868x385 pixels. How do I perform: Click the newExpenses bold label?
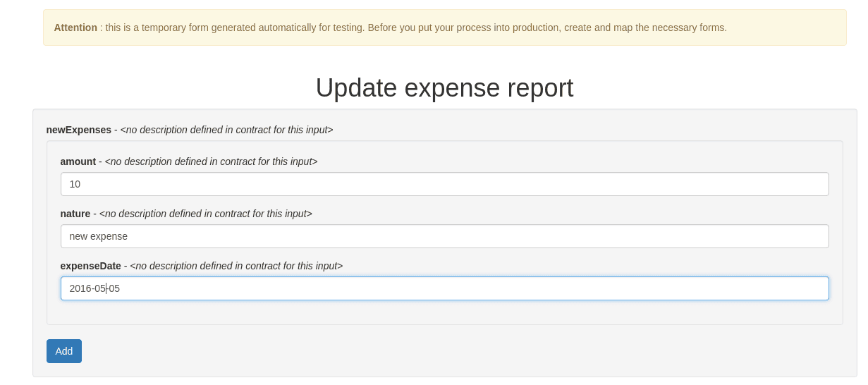(x=79, y=130)
